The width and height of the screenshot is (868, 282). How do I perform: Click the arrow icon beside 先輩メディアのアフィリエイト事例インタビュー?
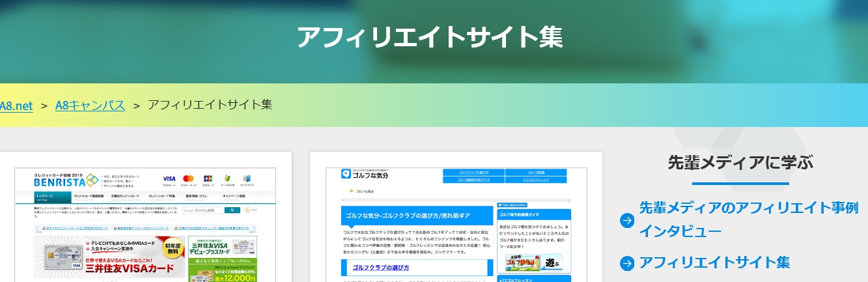[627, 221]
